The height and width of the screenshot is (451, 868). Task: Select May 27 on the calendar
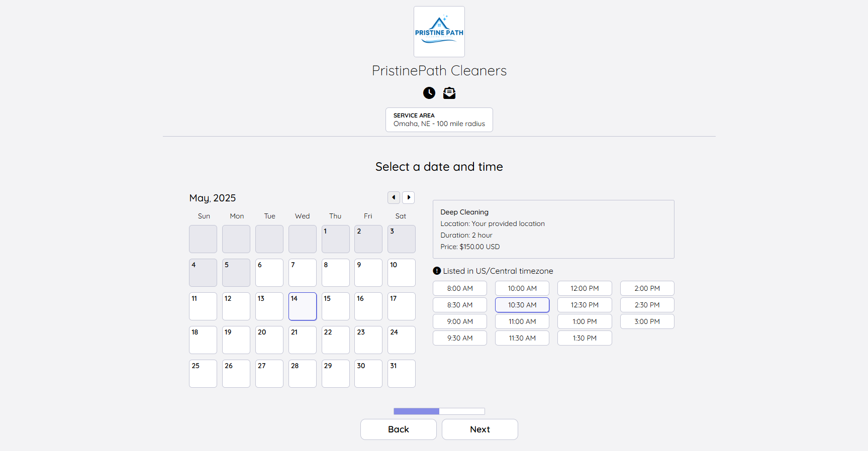pyautogui.click(x=269, y=374)
